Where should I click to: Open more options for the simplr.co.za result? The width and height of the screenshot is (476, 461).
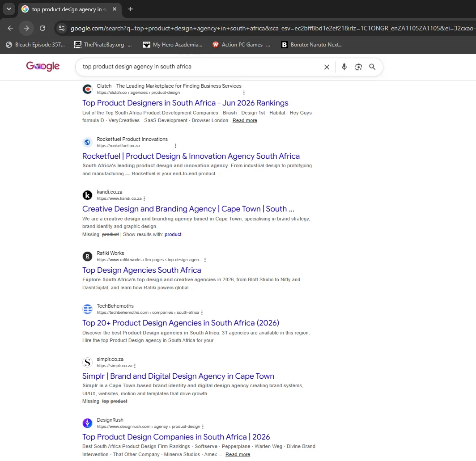click(135, 366)
